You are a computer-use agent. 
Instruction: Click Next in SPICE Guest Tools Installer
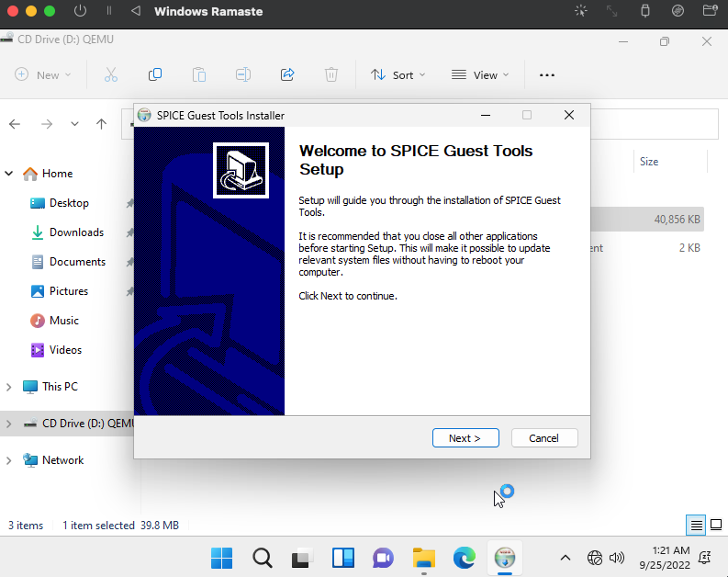pyautogui.click(x=465, y=438)
